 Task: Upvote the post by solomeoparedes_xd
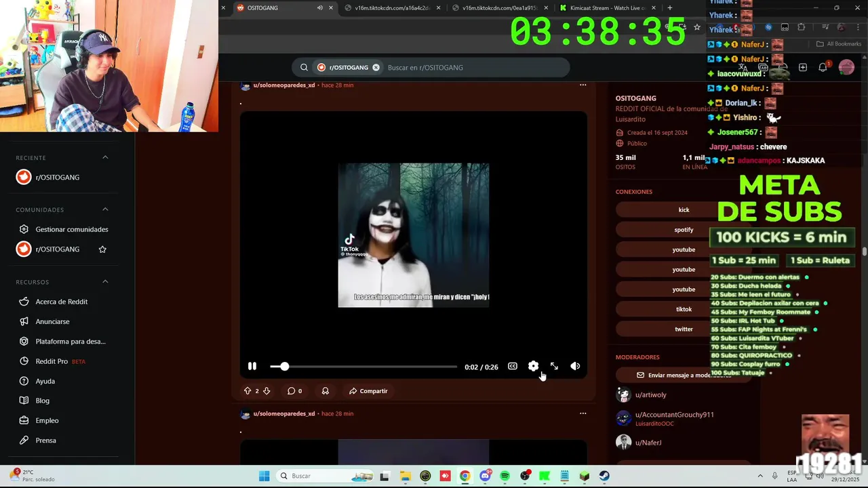[248, 391]
